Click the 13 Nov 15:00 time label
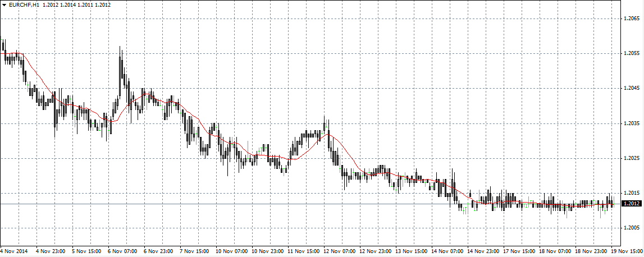The width and height of the screenshot is (644, 257). 411,251
